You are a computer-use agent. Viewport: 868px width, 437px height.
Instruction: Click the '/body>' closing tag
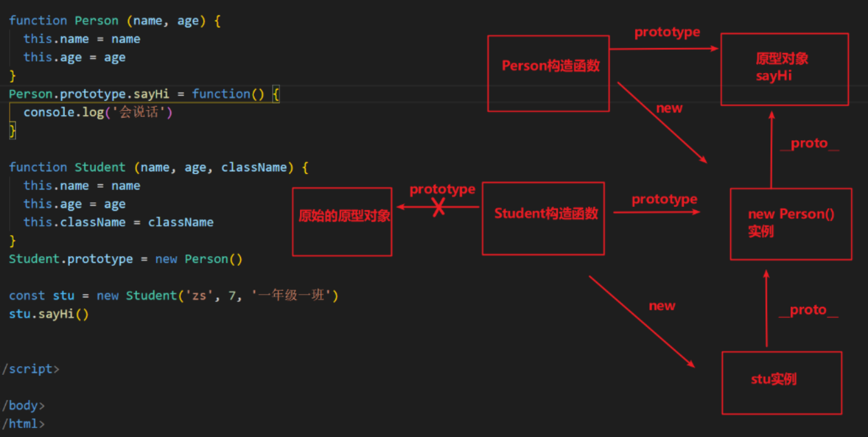tap(23, 406)
